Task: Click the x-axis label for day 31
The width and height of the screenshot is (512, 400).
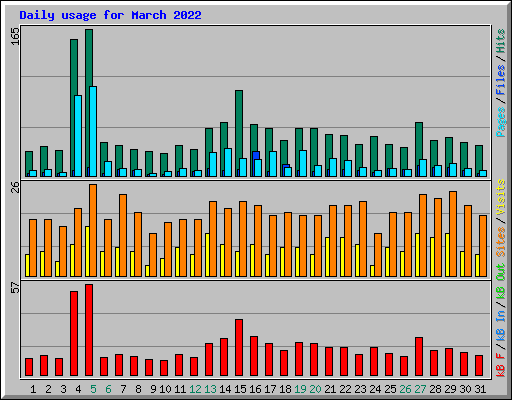Action: pyautogui.click(x=480, y=389)
